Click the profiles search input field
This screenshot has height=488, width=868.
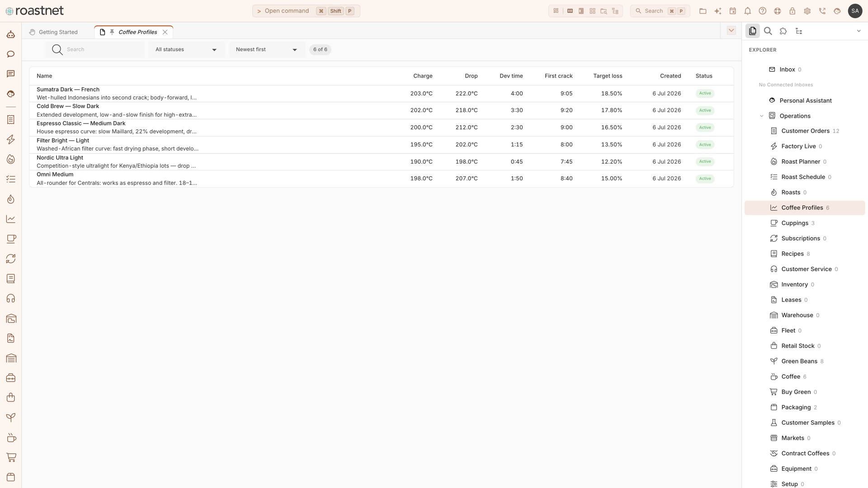(x=95, y=50)
